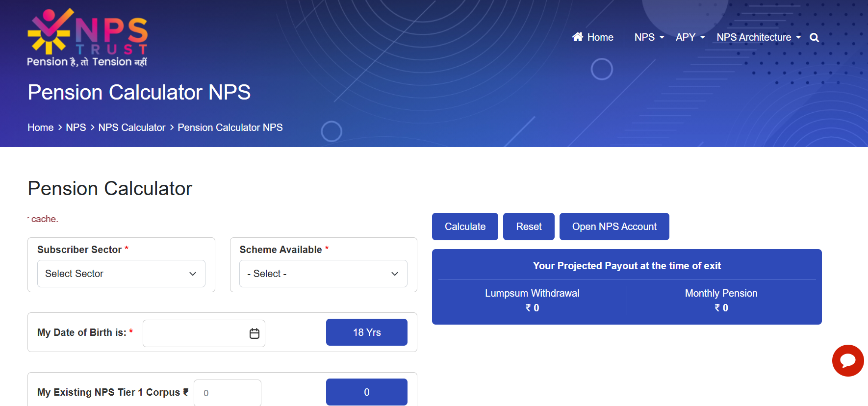Click the Calculate button
This screenshot has height=406, width=868.
(465, 227)
